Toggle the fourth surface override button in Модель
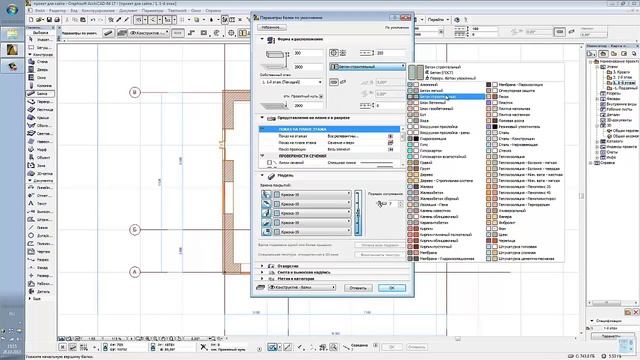 [267, 222]
